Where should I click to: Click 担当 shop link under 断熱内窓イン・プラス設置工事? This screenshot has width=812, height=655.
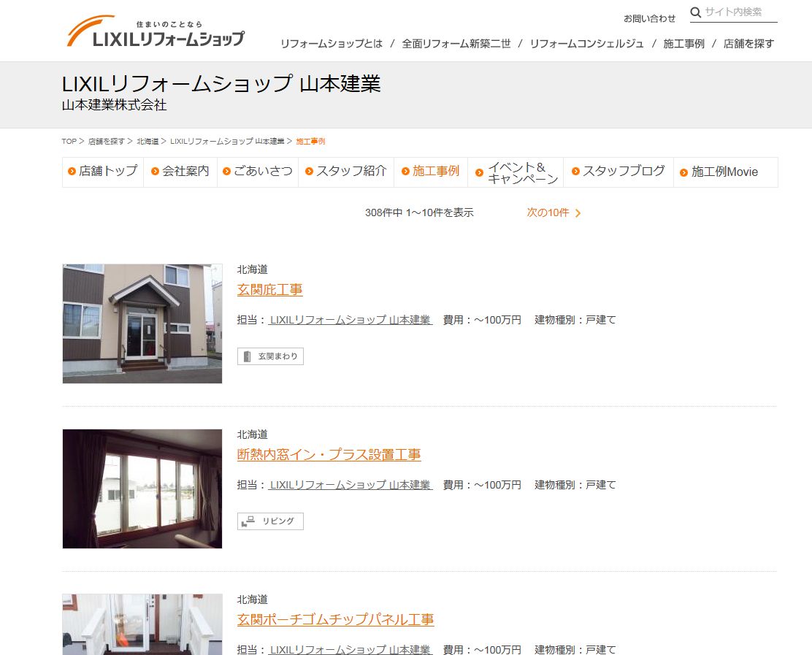point(351,485)
